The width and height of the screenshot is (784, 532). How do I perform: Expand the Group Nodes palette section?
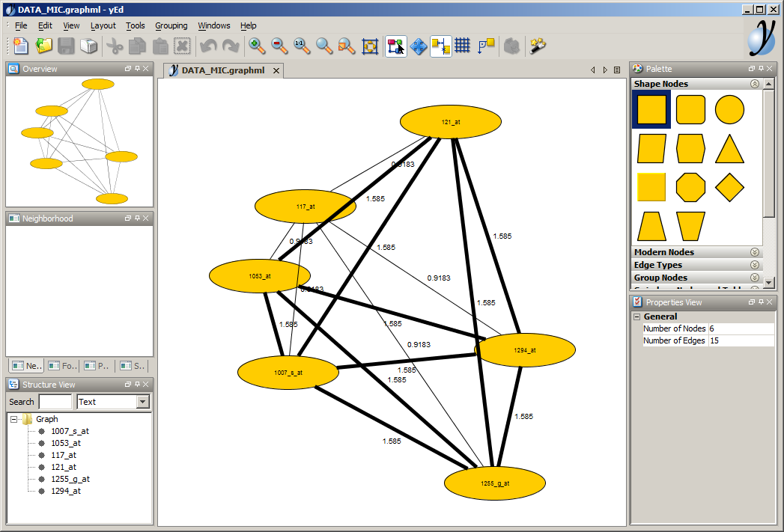tap(755, 278)
